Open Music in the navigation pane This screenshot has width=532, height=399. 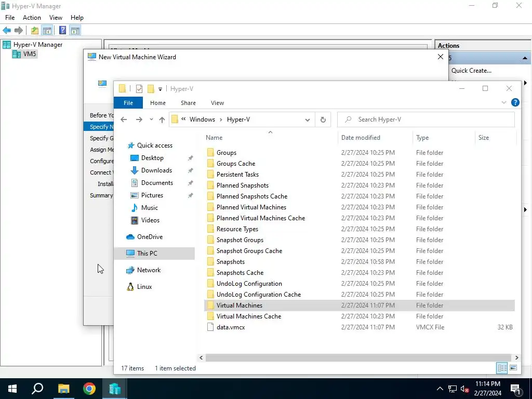[x=149, y=208]
